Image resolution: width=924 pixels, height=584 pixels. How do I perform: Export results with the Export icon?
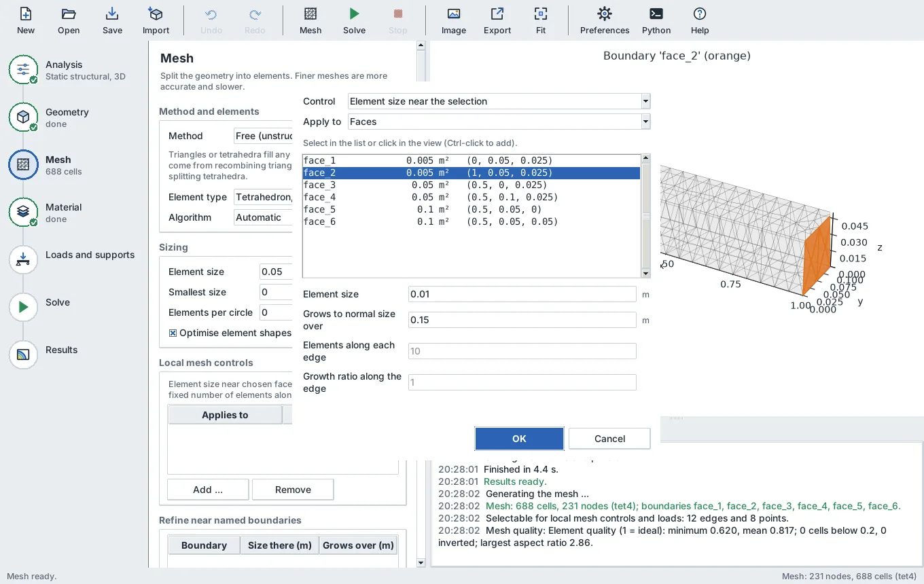[x=497, y=20]
